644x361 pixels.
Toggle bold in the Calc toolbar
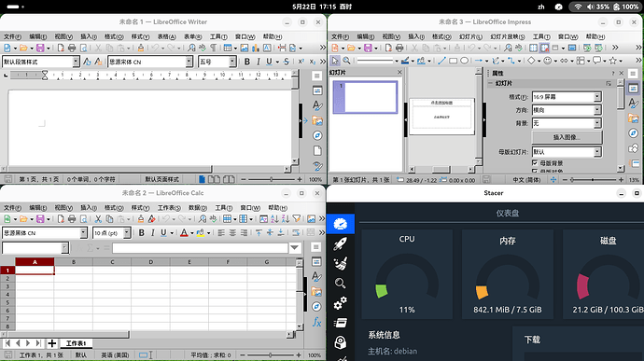pos(141,233)
